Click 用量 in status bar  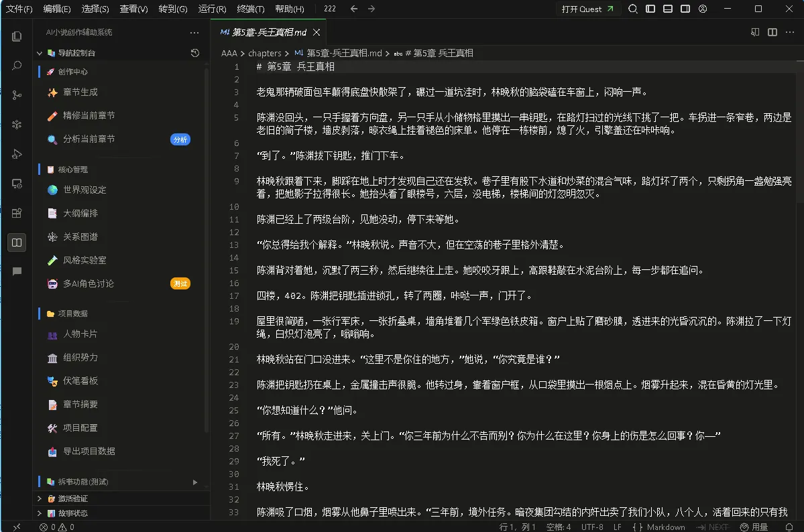(x=754, y=527)
